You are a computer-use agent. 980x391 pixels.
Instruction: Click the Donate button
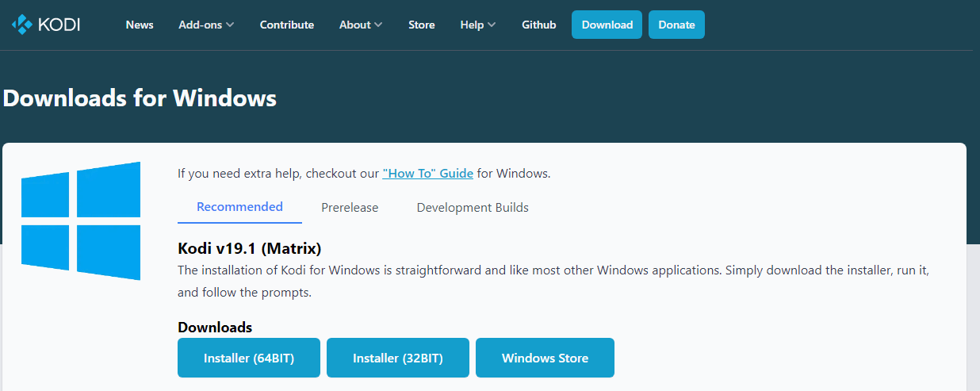pos(676,25)
